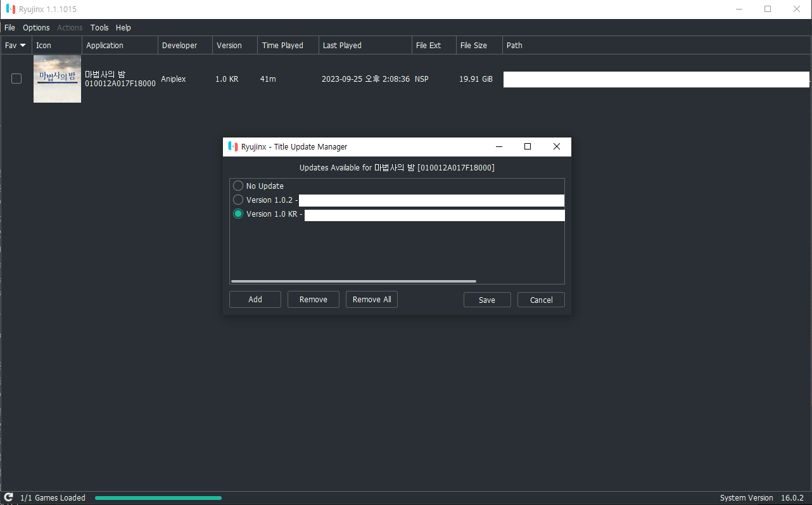This screenshot has width=812, height=505.
Task: Open the 마법사의 밤 game cover thumbnail
Action: (x=57, y=79)
